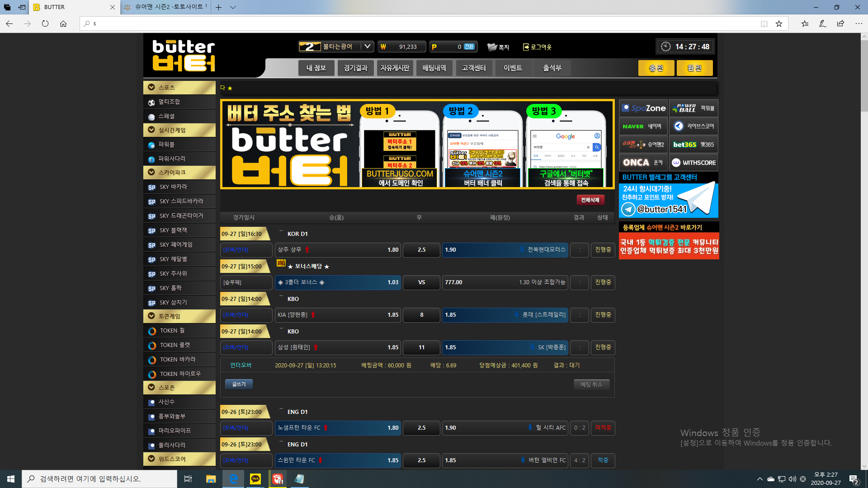Image resolution: width=868 pixels, height=488 pixels.
Task: Click the Telegram @butter1541 banner icon
Action: [628, 209]
